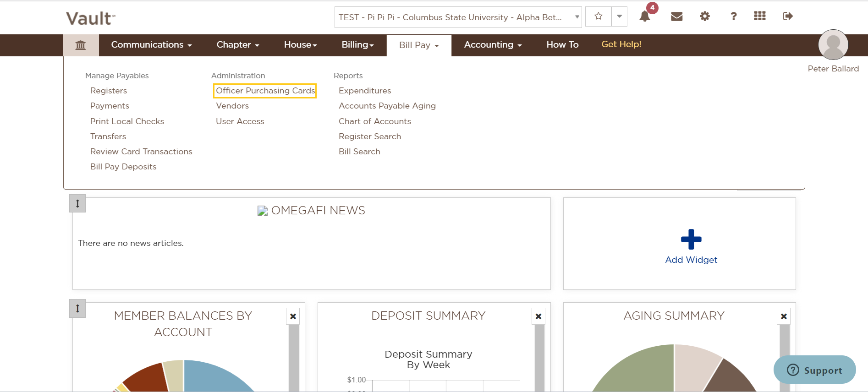Click the Deposit Summary widget scrollbar
Image resolution: width=868 pixels, height=392 pixels.
[x=539, y=359]
